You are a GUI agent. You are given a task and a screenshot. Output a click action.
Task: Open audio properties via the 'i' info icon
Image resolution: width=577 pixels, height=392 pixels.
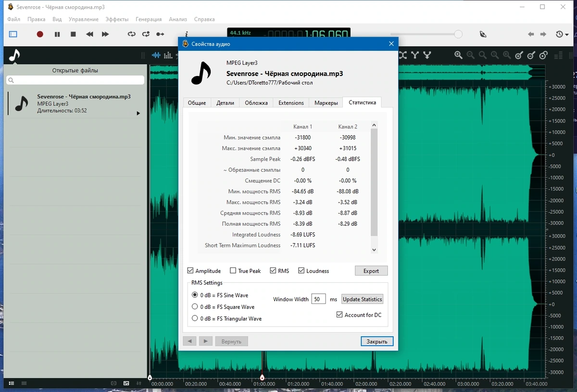[x=186, y=34]
